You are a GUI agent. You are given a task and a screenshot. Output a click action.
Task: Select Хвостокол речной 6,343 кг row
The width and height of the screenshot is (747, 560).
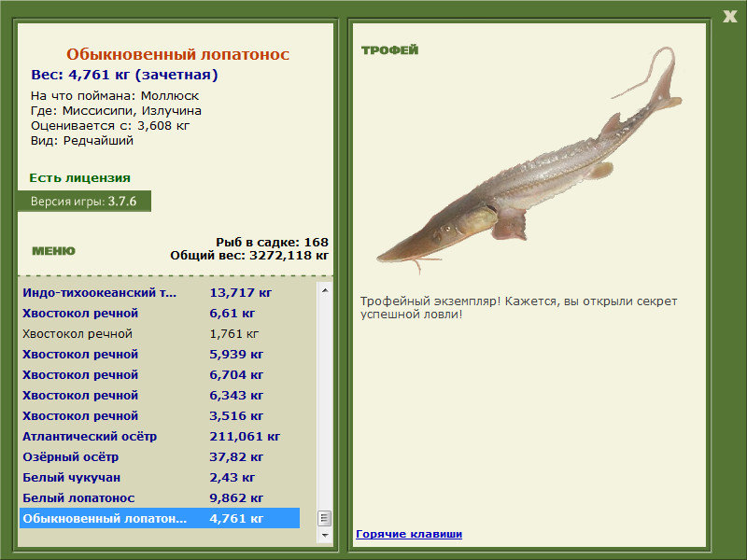point(160,395)
